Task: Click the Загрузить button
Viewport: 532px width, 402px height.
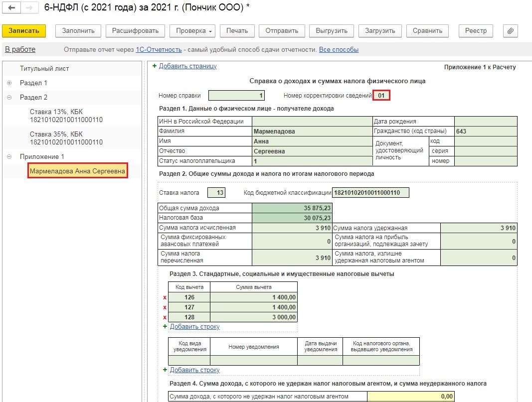Action: (380, 31)
